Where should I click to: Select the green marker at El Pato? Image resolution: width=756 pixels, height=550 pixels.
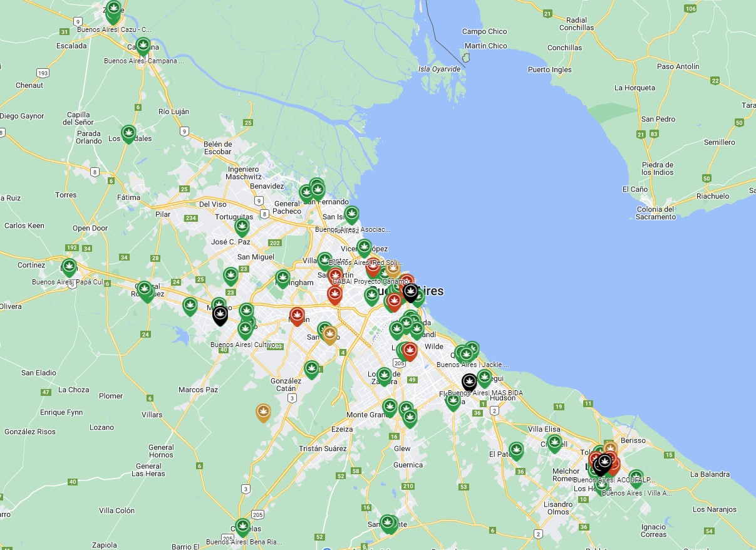[516, 450]
